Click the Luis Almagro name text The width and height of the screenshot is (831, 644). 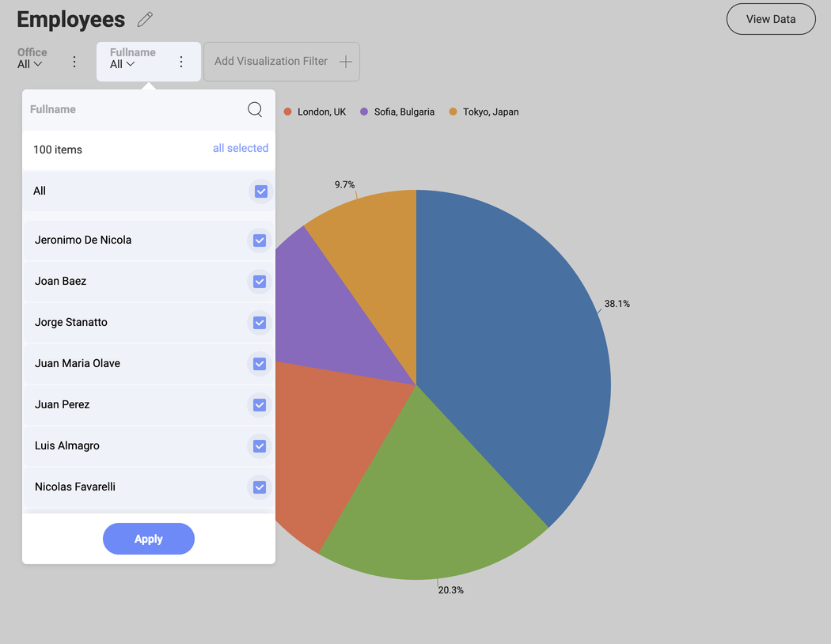coord(66,446)
